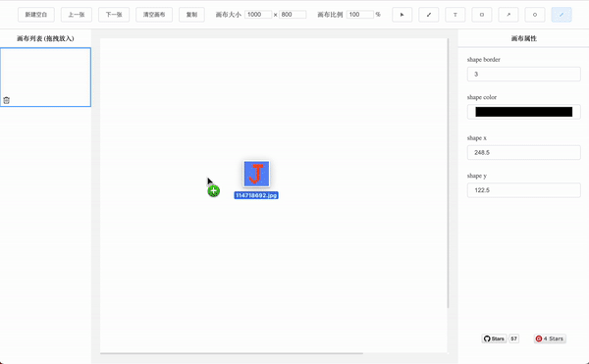Delete canvas using trash icon in list

coord(7,100)
